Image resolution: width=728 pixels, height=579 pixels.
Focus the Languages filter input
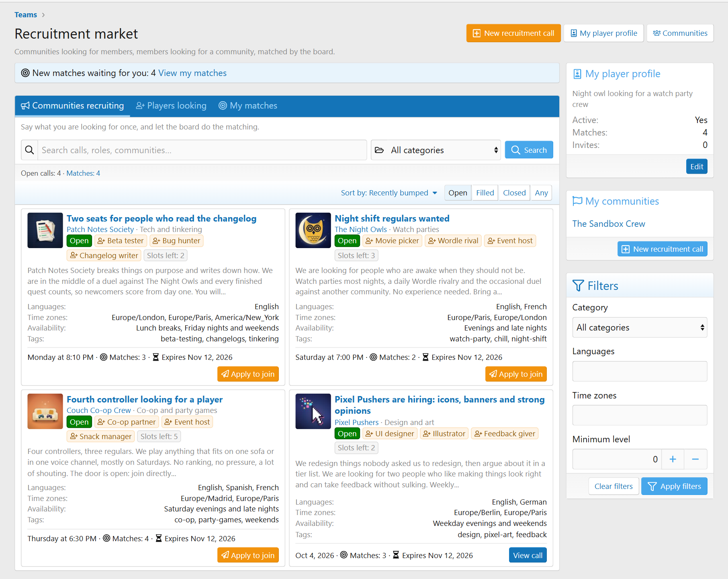[640, 371]
